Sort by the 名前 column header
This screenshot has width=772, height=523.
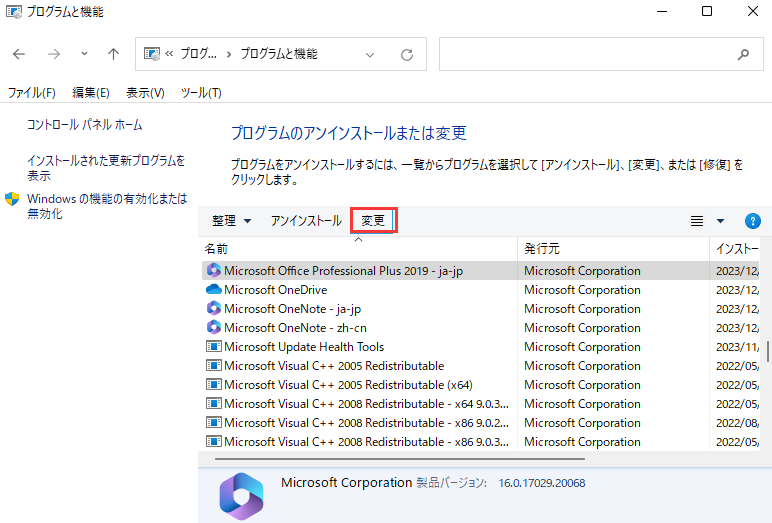(358, 249)
